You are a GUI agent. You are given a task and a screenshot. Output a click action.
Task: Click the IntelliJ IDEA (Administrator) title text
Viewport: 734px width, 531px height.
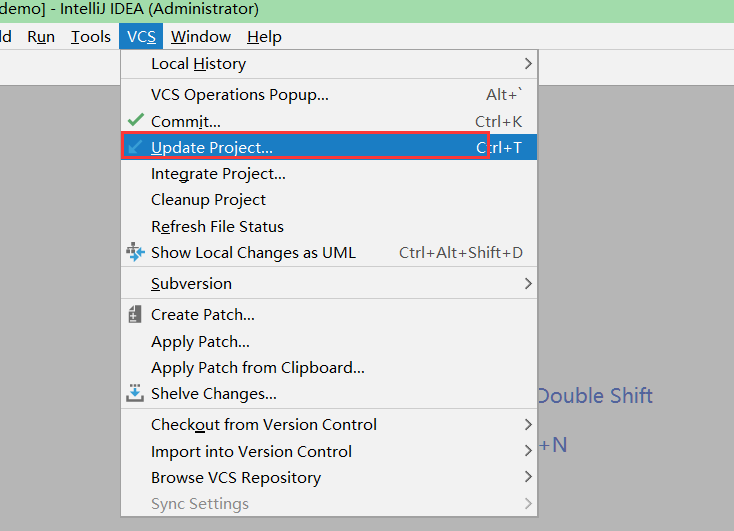pyautogui.click(x=159, y=9)
